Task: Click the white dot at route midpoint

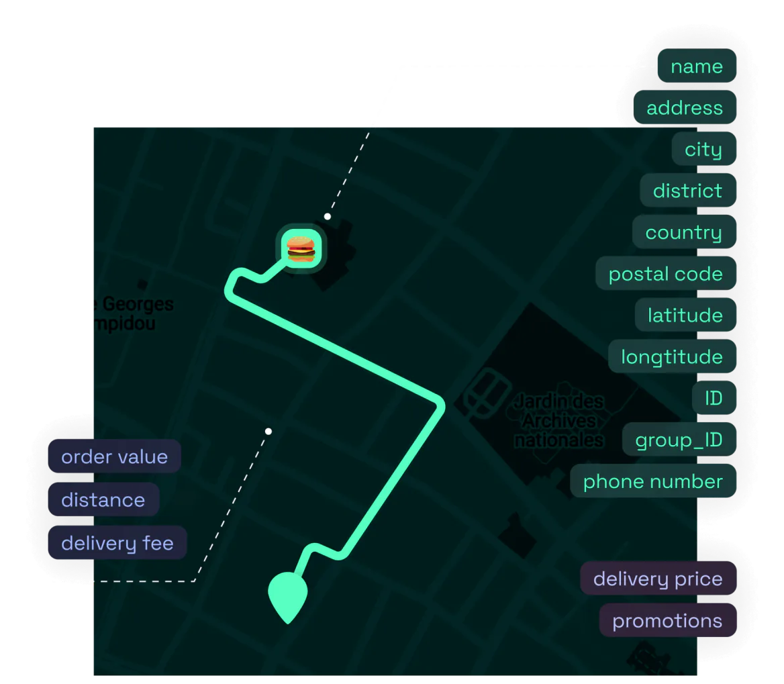Action: (268, 431)
